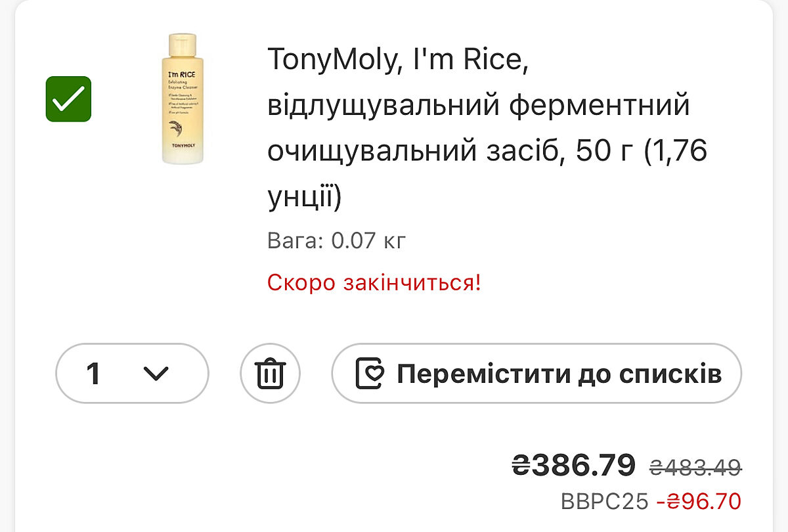The image size is (788, 532).
Task: Click the current price ₴386.79
Action: coord(573,465)
